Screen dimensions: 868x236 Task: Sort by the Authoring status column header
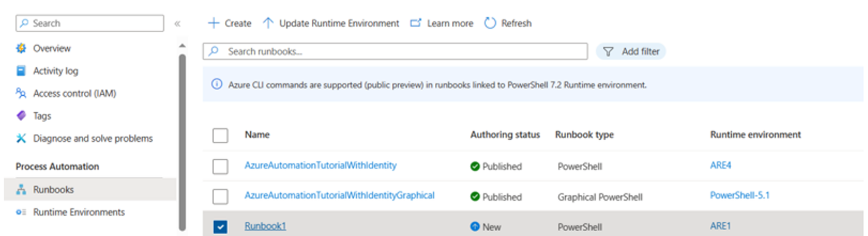[505, 134]
